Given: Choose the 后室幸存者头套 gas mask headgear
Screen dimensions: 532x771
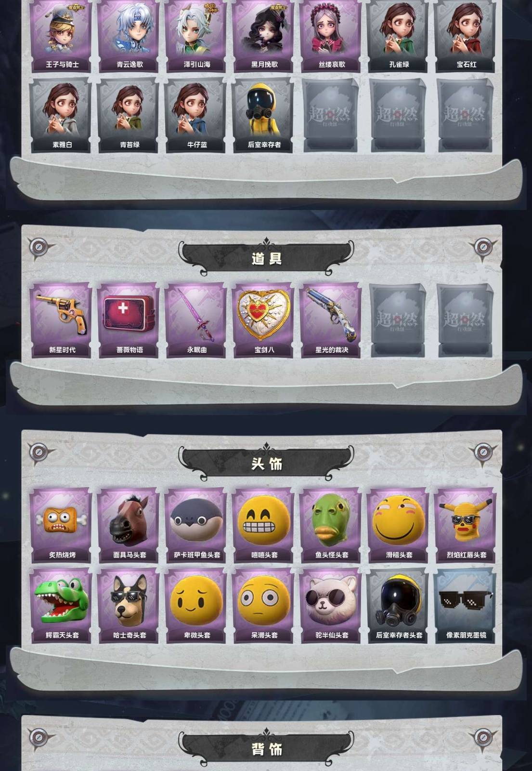Looking at the screenshot, I should click(x=398, y=606).
